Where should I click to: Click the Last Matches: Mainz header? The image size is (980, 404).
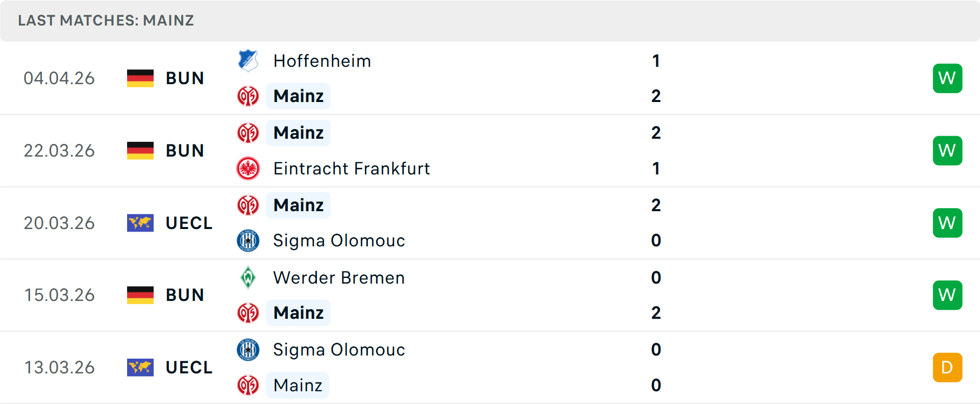[x=106, y=20]
